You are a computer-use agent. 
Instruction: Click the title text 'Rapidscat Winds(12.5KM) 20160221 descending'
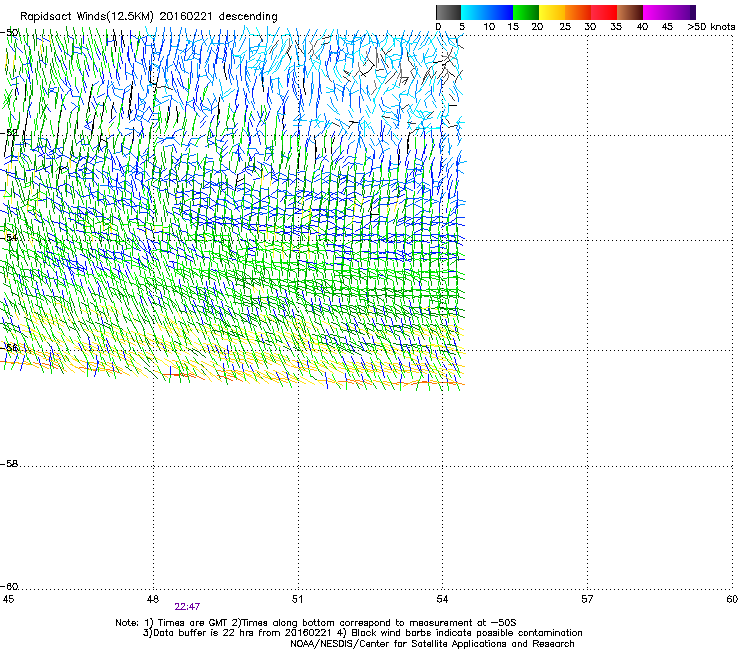pos(149,17)
